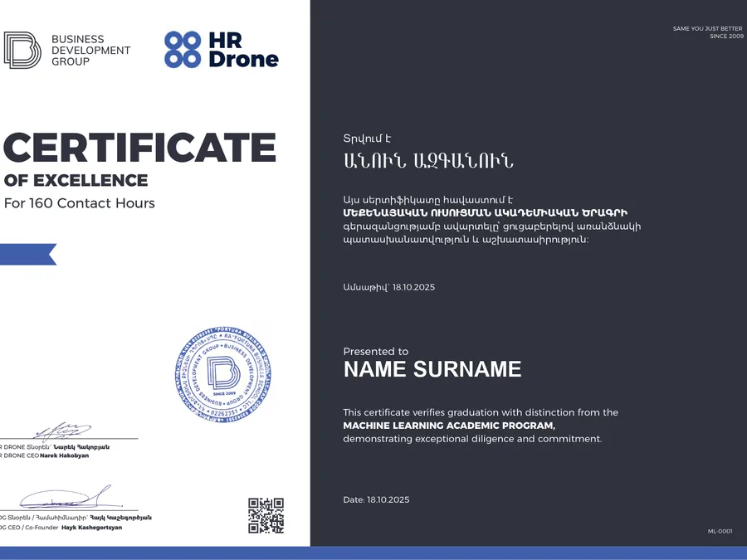Click Armenian date 'Ամսաթիվ՝ 18.10.2025'

click(x=388, y=287)
